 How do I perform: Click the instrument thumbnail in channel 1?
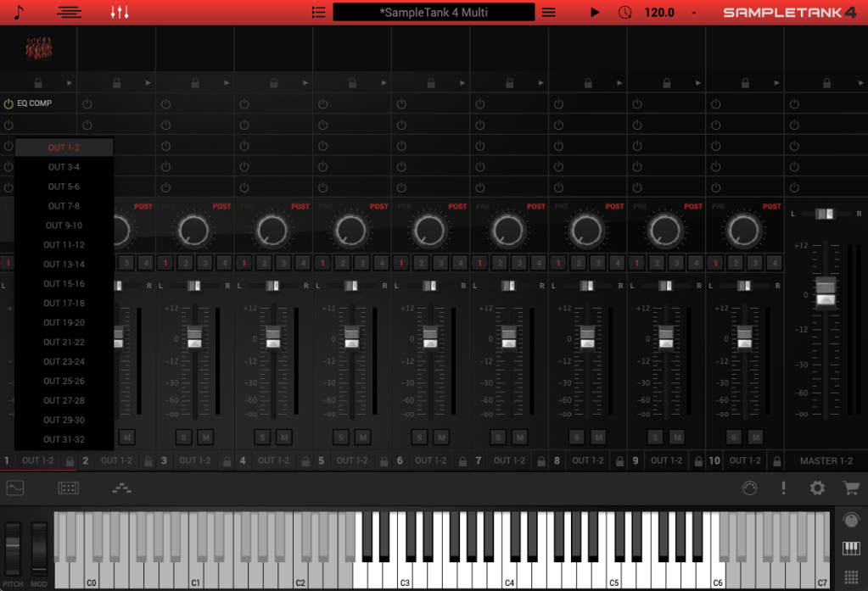click(39, 49)
